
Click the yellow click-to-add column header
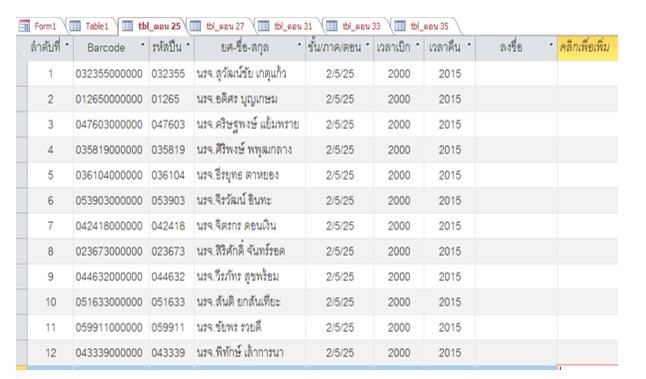tap(587, 48)
